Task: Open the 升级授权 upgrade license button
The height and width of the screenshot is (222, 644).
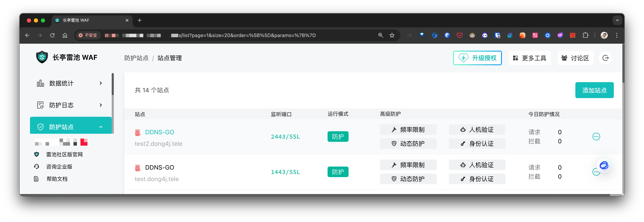Action: [x=477, y=58]
